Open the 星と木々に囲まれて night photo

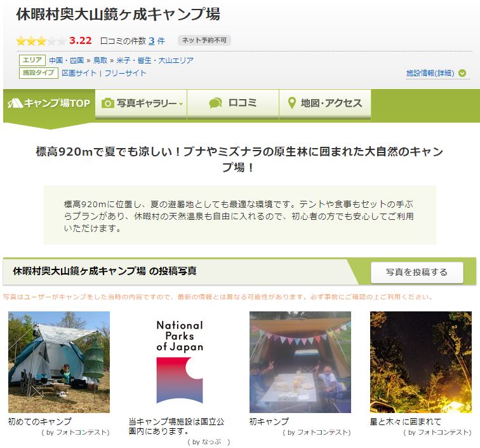pyautogui.click(x=420, y=362)
